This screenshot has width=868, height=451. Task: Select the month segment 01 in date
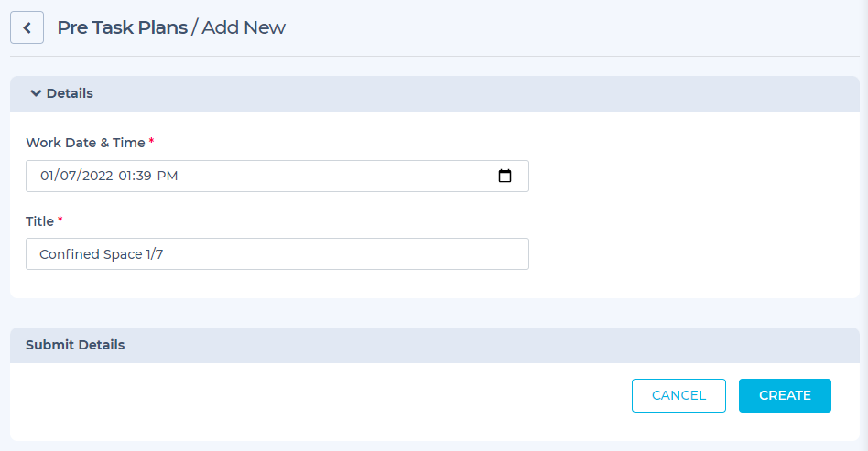(47, 176)
